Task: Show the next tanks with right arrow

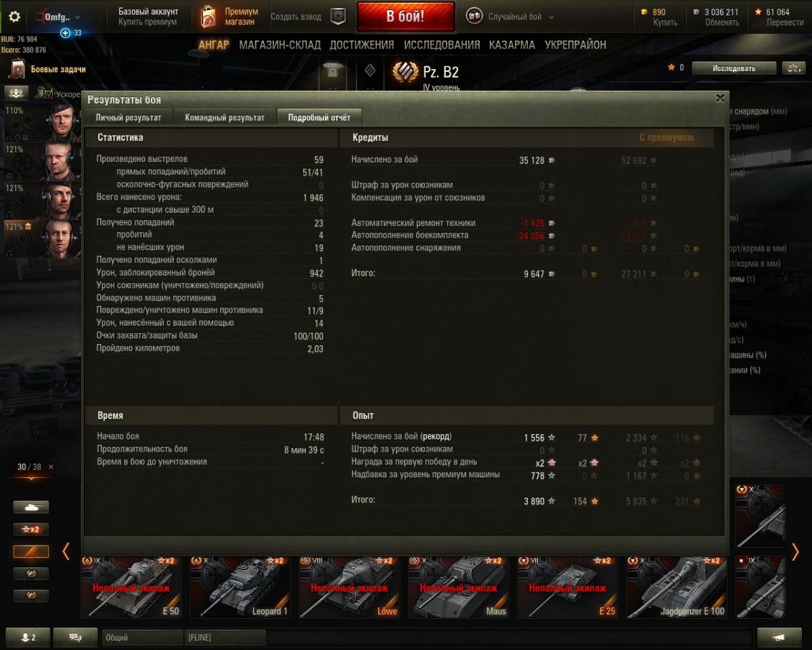Action: point(796,551)
